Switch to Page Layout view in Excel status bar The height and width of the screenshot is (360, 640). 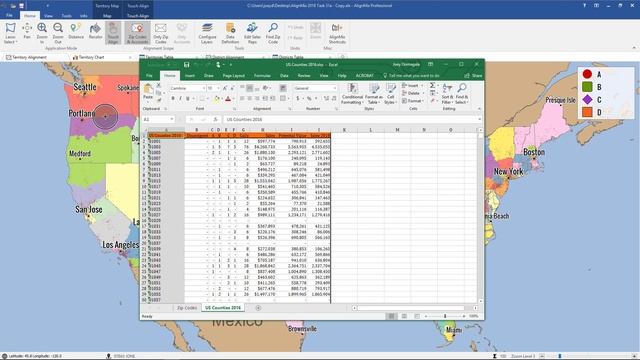404,316
